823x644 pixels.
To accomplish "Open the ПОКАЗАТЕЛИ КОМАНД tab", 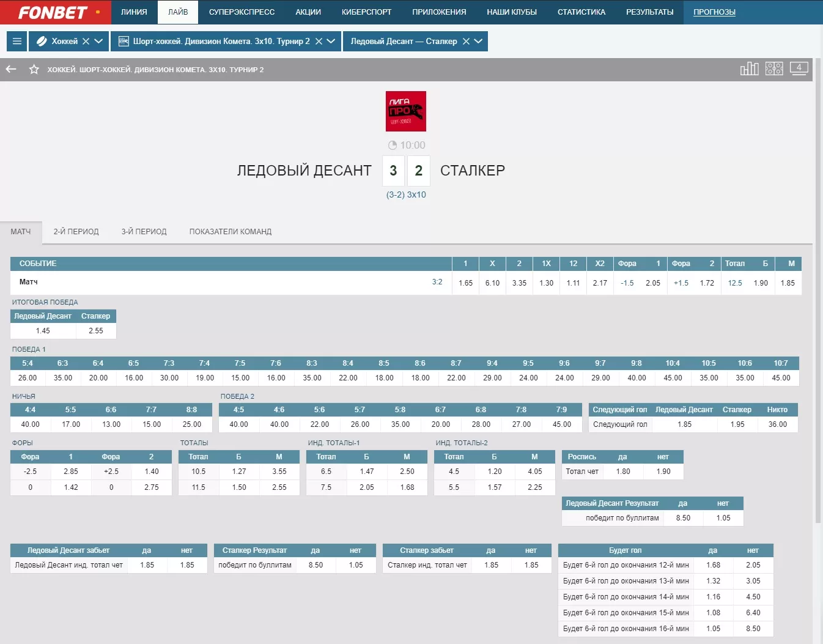I will tap(230, 232).
